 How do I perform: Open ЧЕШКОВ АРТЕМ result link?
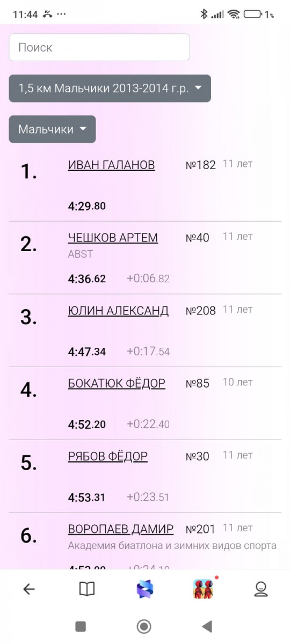tap(113, 238)
